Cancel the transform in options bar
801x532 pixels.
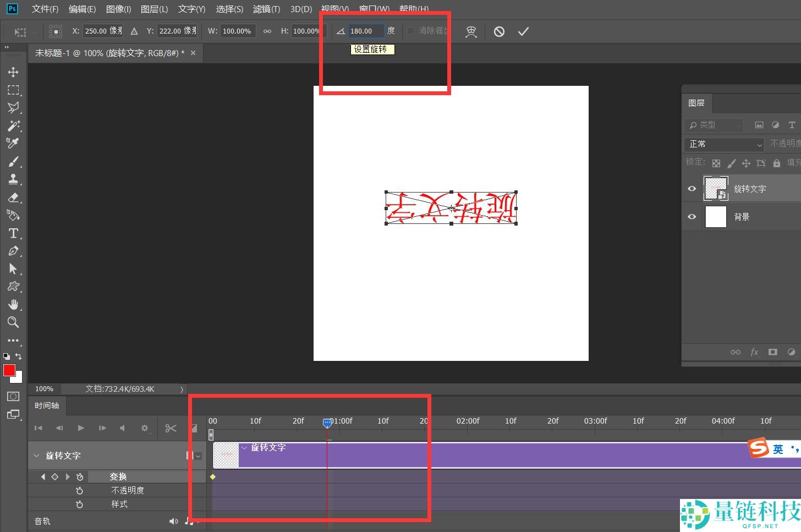point(499,31)
